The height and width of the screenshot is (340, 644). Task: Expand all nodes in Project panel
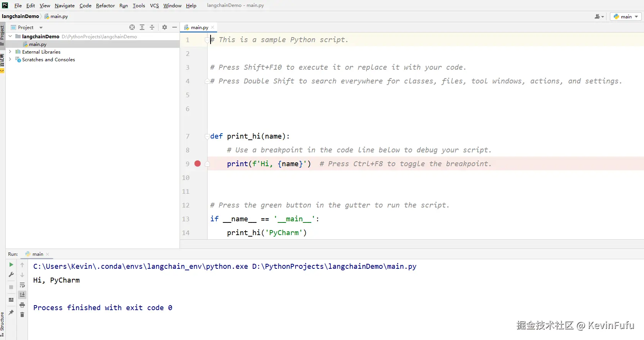tap(142, 27)
